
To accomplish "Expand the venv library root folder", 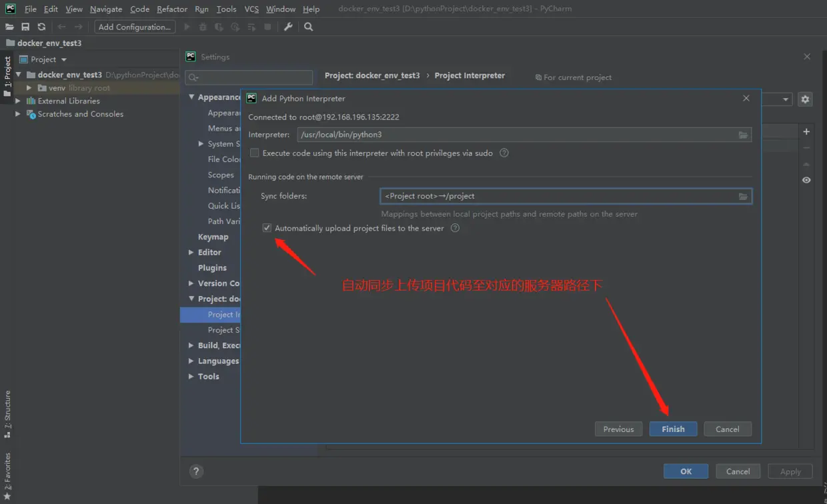I will [x=29, y=88].
